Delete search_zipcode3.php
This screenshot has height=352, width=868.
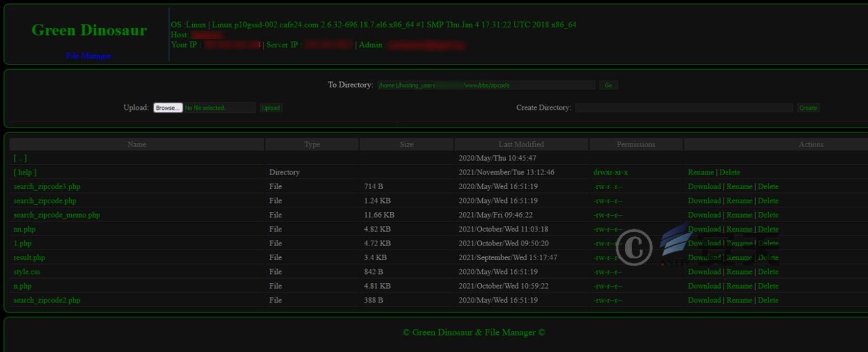click(768, 187)
